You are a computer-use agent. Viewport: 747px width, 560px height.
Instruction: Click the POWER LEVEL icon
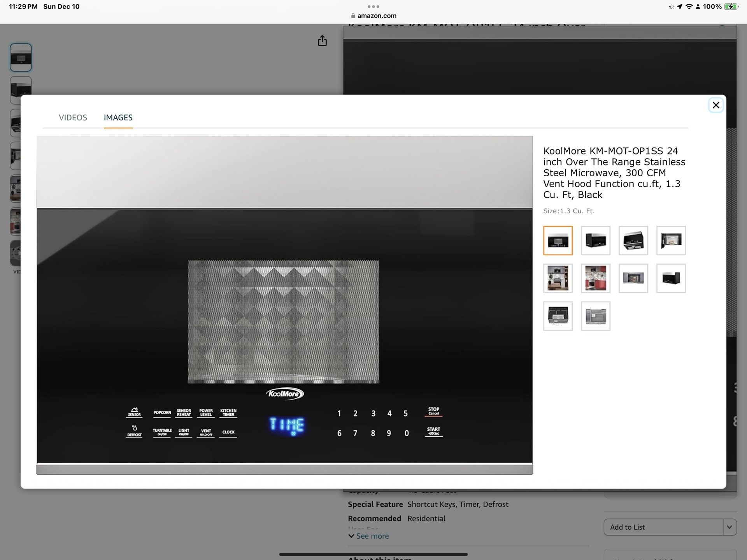coord(205,413)
